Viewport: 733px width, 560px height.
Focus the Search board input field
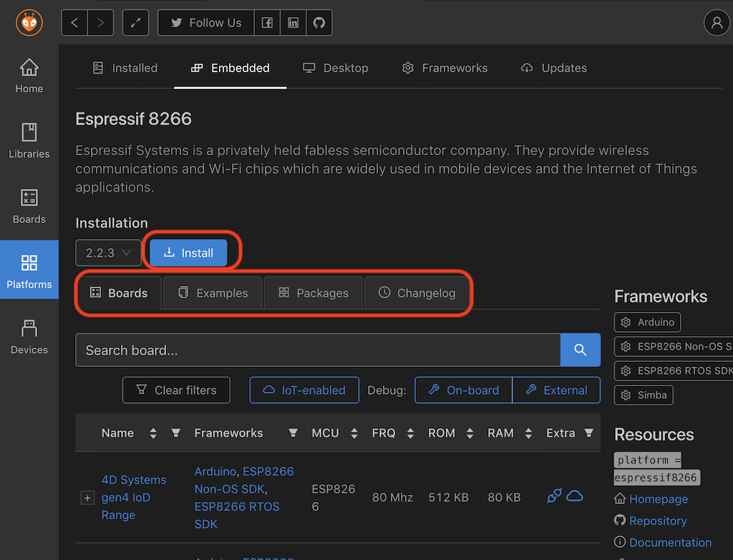point(318,350)
